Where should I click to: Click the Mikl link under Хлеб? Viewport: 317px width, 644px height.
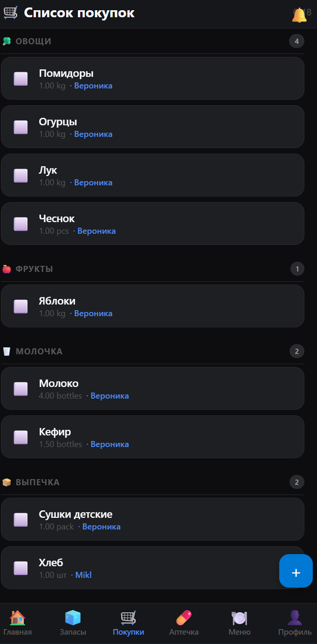point(83,575)
